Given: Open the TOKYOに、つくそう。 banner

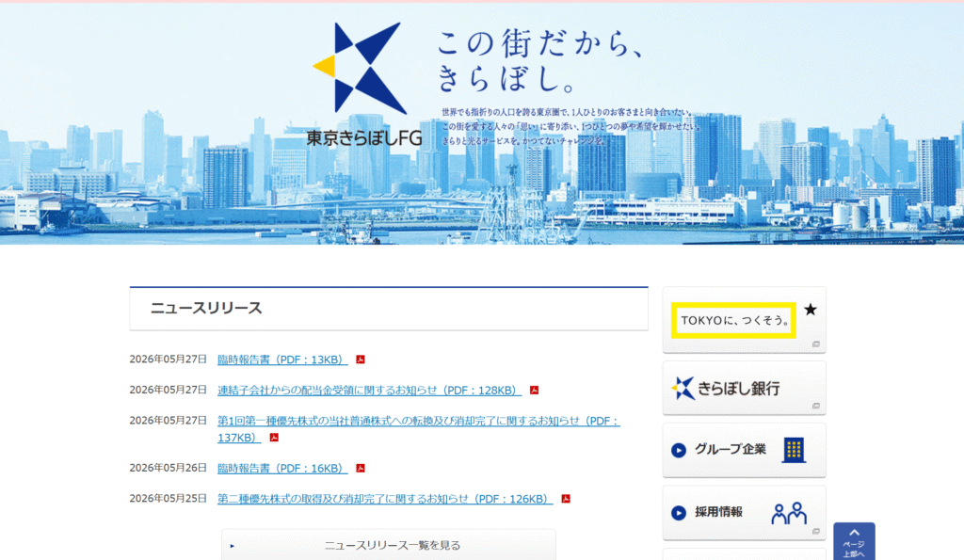Looking at the screenshot, I should [x=744, y=320].
